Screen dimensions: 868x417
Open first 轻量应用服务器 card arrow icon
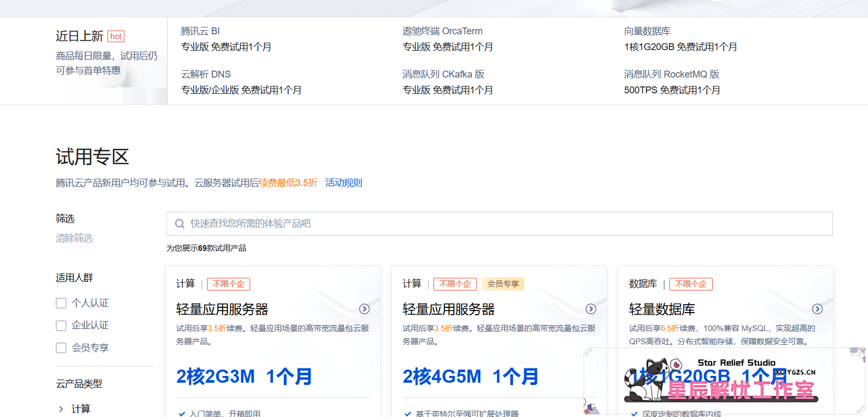point(364,309)
